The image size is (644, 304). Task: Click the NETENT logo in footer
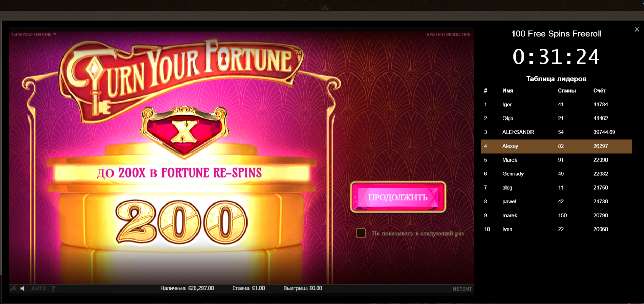(462, 289)
